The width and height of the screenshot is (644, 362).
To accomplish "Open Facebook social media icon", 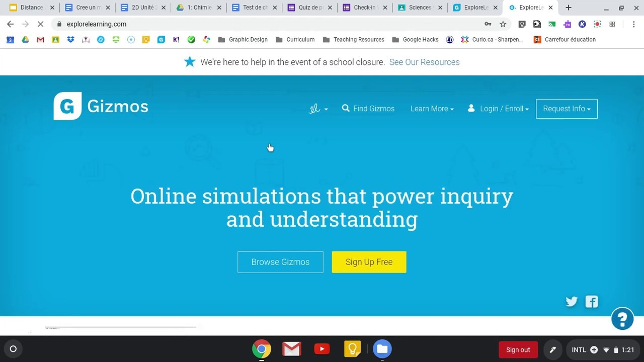I will 592,302.
